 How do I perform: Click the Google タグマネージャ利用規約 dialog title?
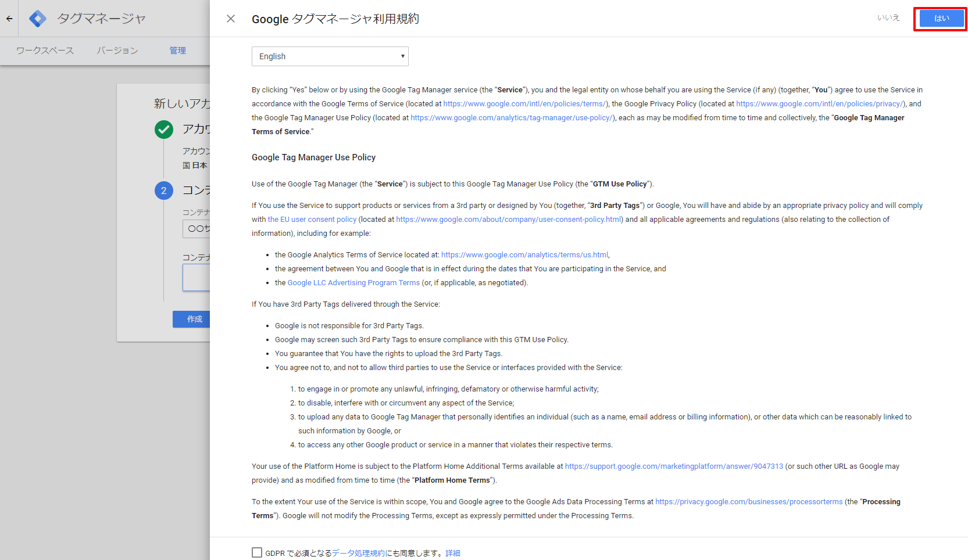pyautogui.click(x=335, y=19)
